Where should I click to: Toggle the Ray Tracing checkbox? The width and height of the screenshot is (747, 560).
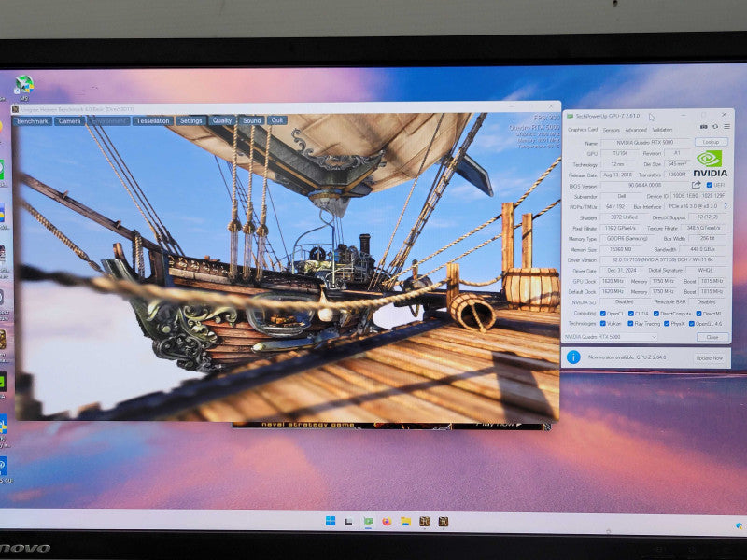[630, 323]
